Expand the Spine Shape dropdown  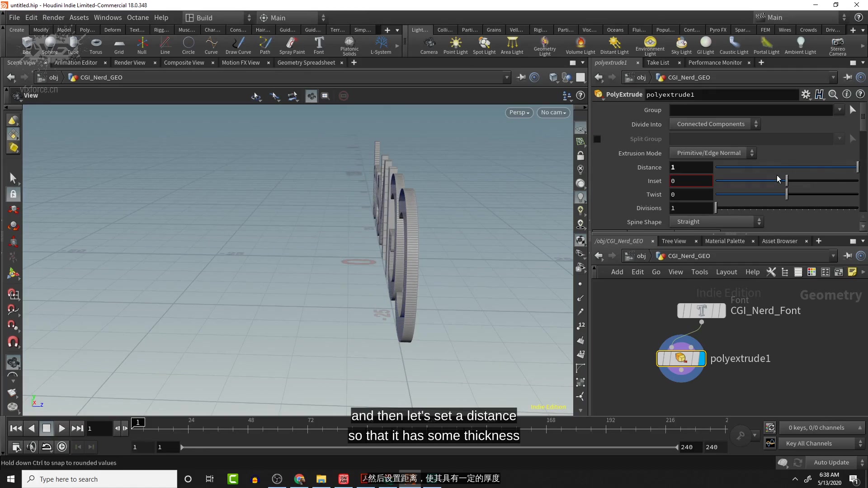click(758, 221)
